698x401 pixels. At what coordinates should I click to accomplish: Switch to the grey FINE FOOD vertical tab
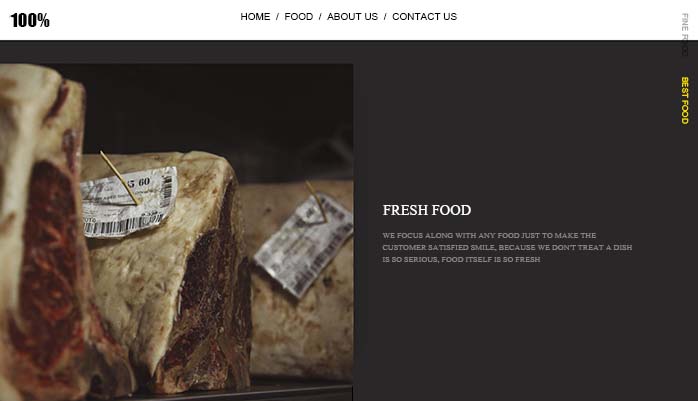(x=685, y=35)
